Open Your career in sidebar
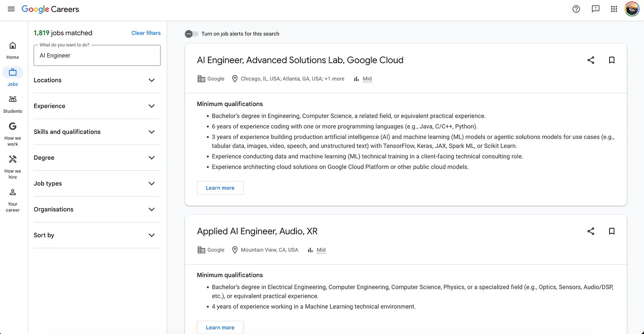644x334 pixels. pos(13,200)
